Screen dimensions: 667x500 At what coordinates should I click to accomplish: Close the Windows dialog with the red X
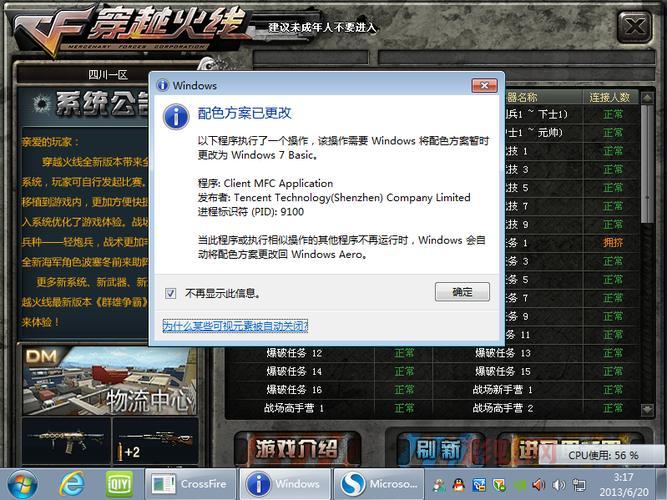484,86
